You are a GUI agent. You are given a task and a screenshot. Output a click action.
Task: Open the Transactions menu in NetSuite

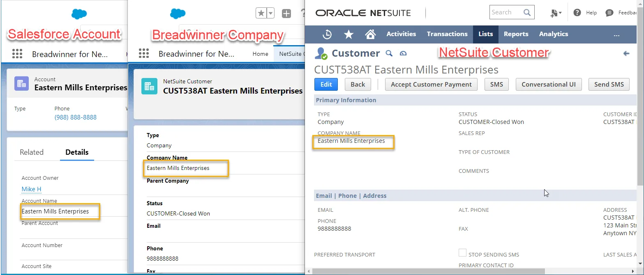point(447,34)
